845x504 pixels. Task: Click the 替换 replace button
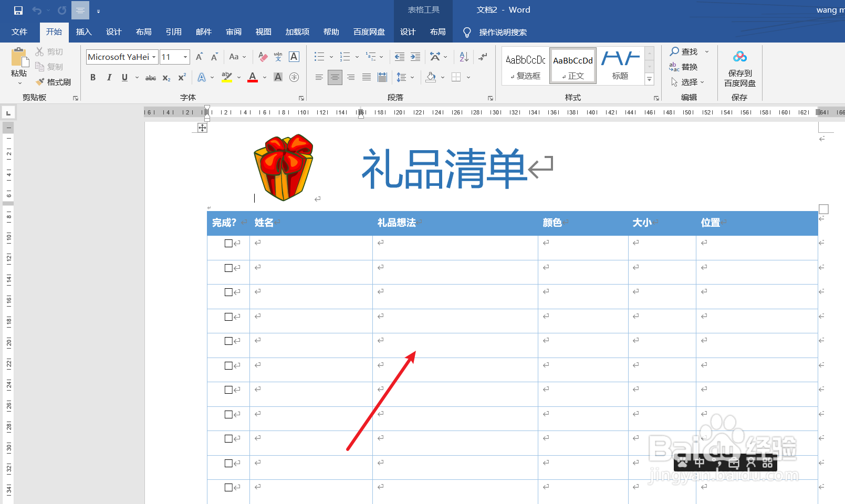pos(684,67)
